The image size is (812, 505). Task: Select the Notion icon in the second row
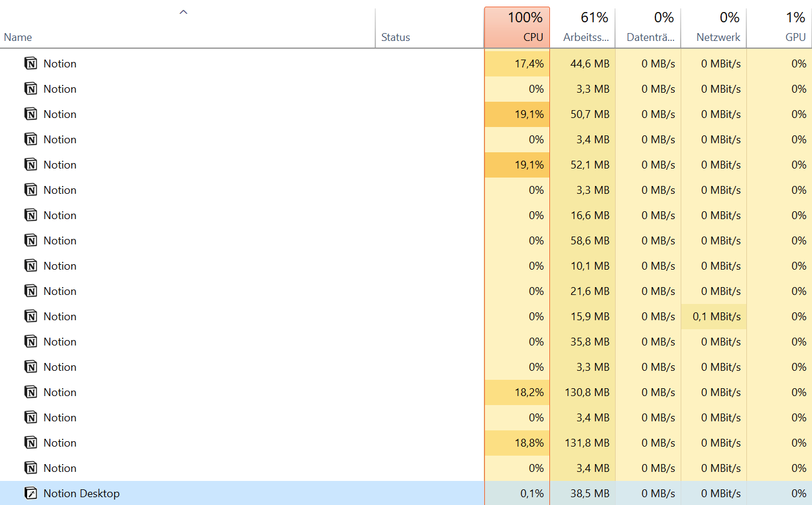coord(31,88)
